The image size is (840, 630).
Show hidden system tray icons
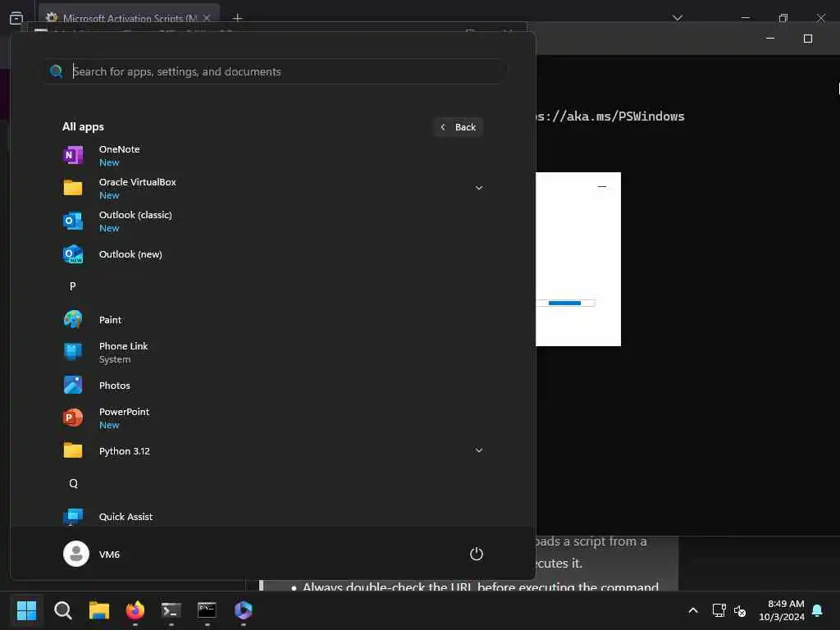click(693, 610)
